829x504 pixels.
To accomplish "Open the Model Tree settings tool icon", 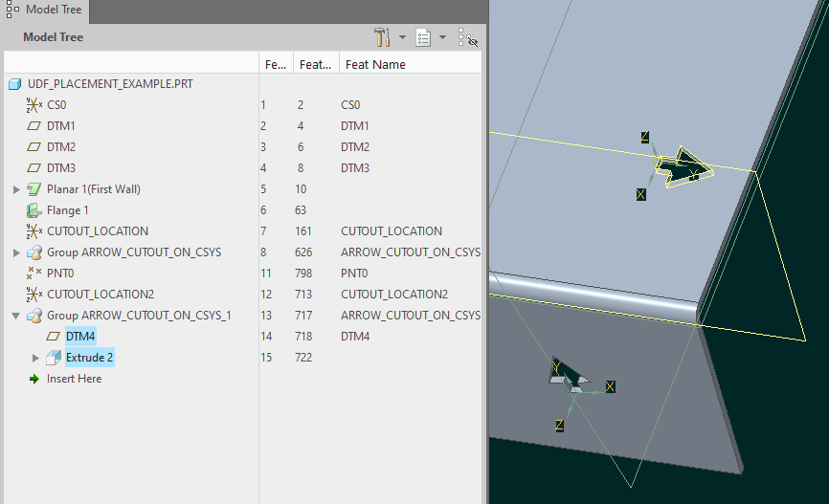I will (x=381, y=37).
